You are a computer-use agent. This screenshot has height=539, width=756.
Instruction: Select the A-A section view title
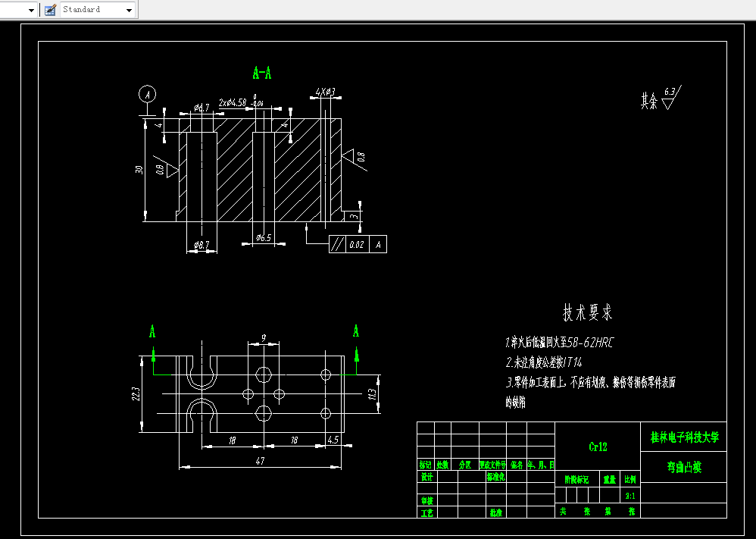(262, 73)
